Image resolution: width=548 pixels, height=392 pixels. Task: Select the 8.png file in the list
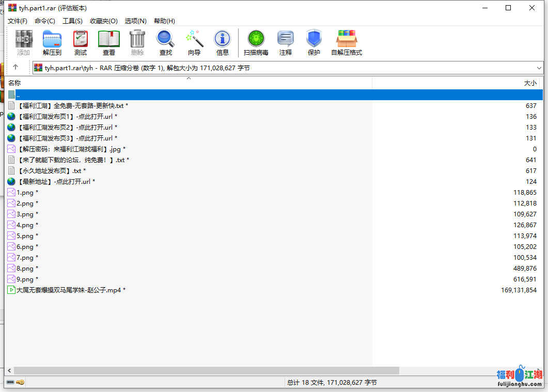point(25,269)
